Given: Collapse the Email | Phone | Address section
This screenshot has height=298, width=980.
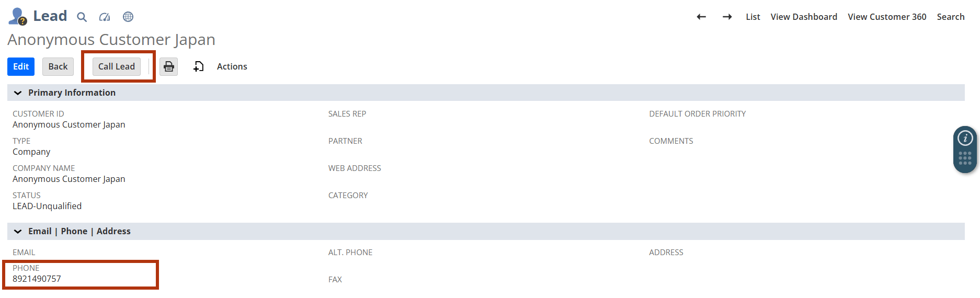Looking at the screenshot, I should (18, 231).
